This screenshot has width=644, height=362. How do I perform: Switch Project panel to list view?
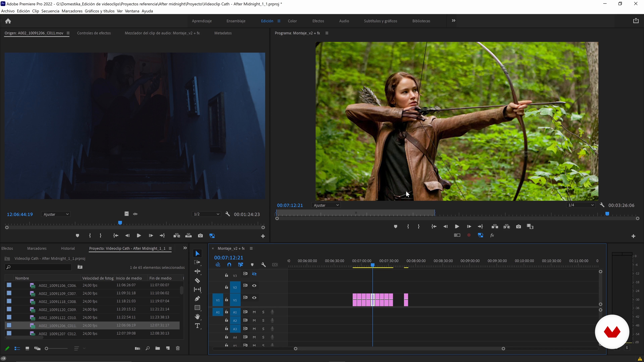point(17,349)
